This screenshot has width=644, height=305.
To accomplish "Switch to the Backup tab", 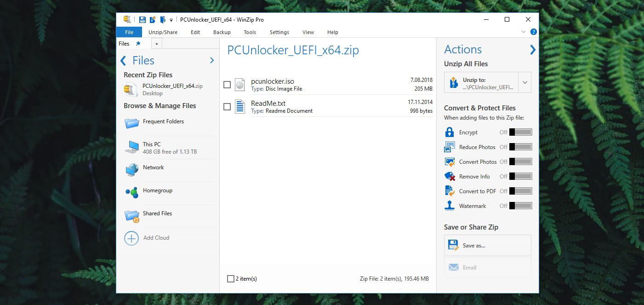I will click(x=222, y=32).
